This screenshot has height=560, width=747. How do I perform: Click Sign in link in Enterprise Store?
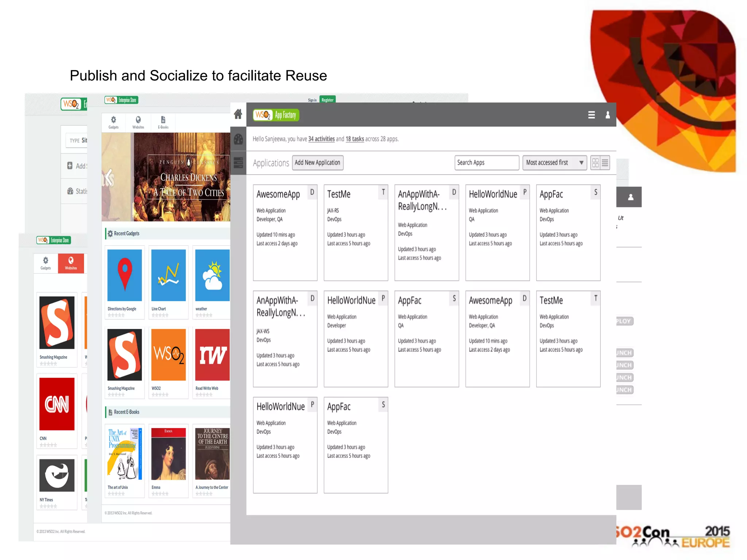tap(312, 100)
